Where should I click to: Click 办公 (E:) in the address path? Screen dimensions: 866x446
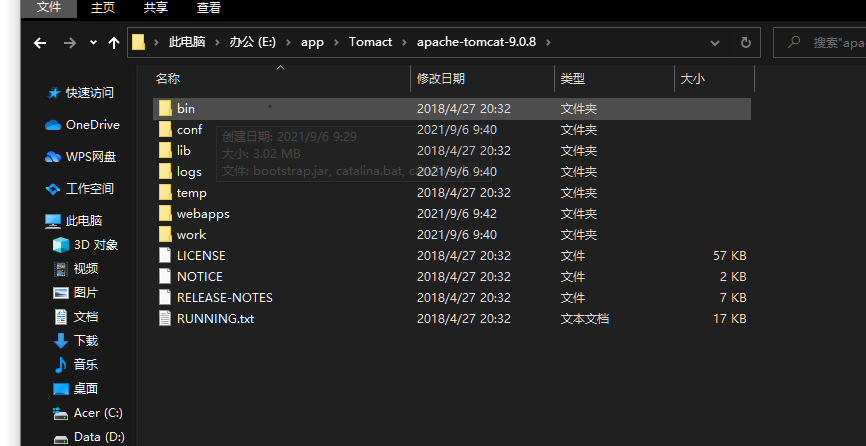252,42
